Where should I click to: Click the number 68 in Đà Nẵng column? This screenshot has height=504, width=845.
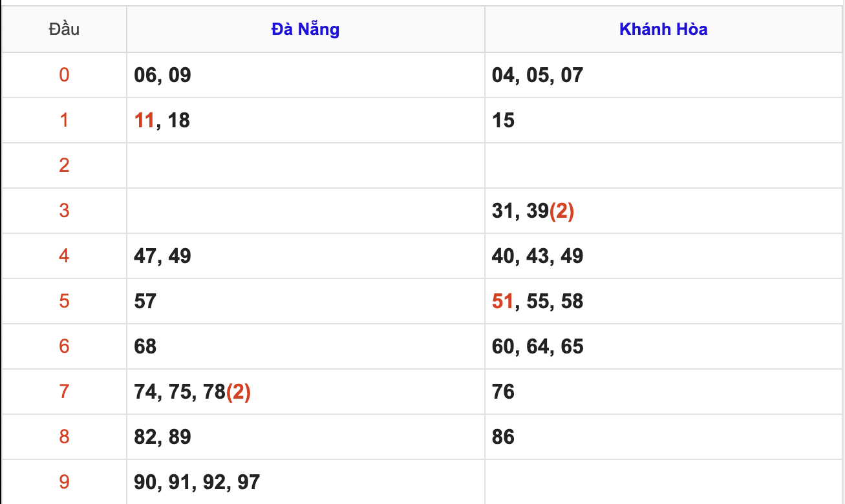(145, 346)
